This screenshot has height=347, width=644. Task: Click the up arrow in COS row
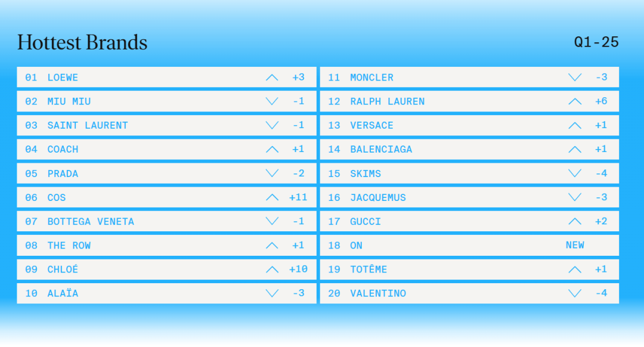272,197
